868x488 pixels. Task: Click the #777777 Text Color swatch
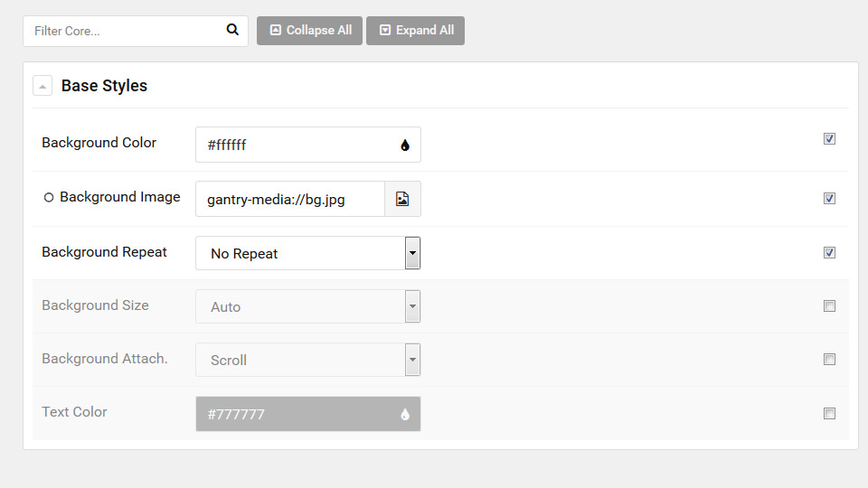(x=307, y=414)
